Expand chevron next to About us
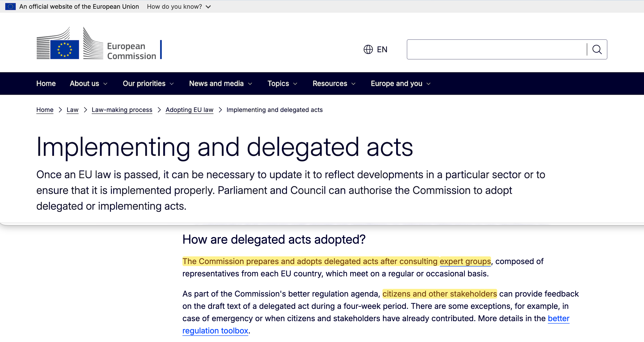The image size is (644, 342). coord(105,84)
